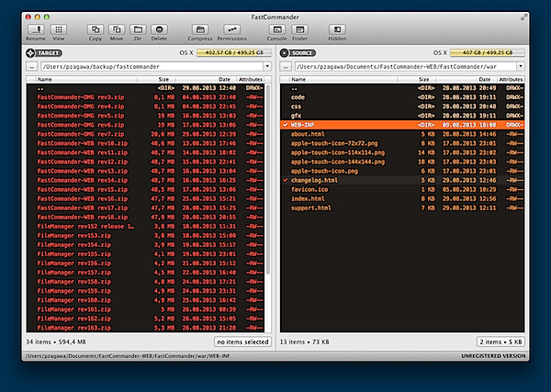Click the SOURCE panel badge
Image resolution: width=551 pixels, height=392 pixels.
[298, 53]
